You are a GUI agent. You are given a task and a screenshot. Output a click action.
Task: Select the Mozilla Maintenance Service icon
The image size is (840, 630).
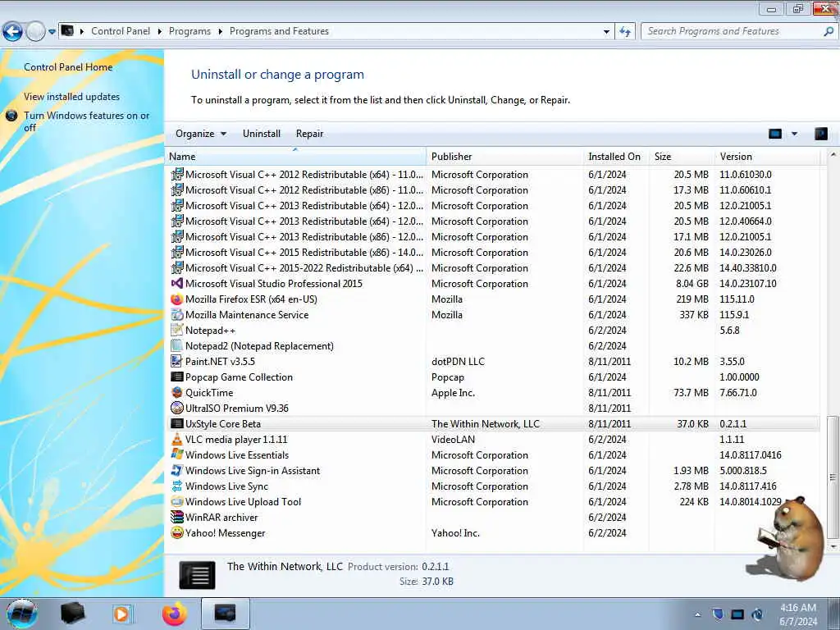tap(177, 314)
